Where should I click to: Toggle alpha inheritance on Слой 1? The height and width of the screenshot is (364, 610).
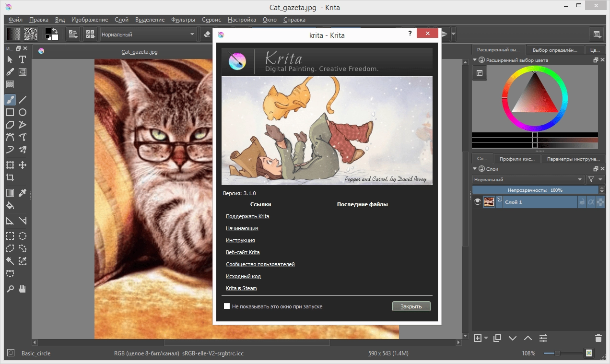tap(591, 202)
